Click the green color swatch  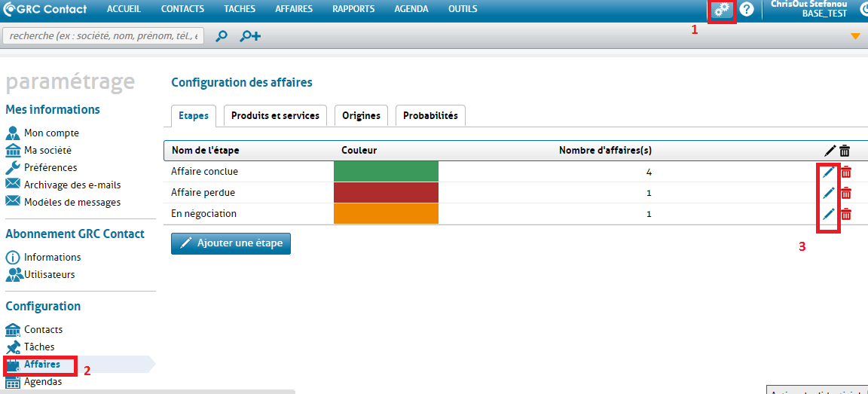(386, 172)
